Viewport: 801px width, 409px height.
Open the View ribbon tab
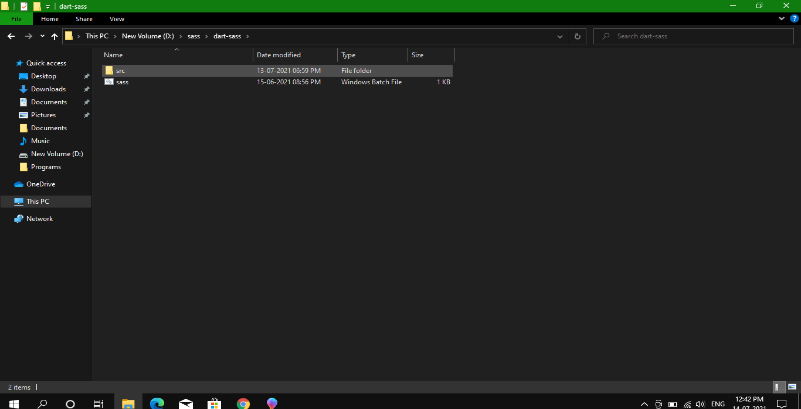coord(116,19)
